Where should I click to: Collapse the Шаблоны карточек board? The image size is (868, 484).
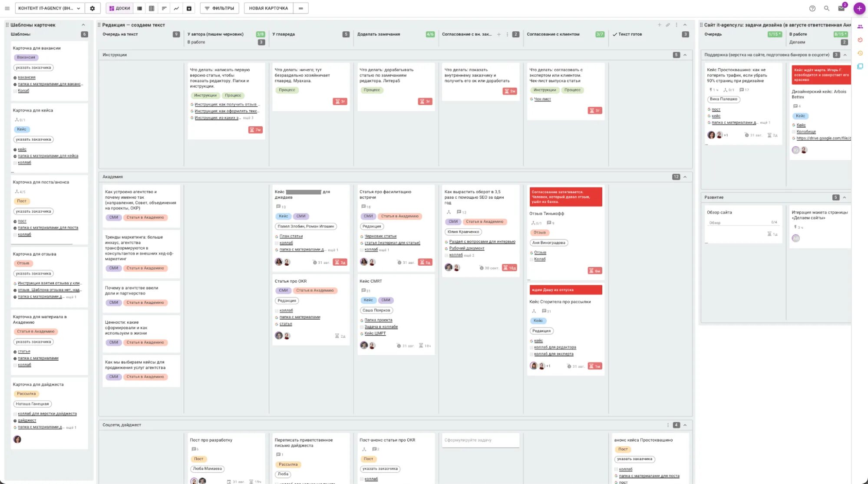point(83,25)
